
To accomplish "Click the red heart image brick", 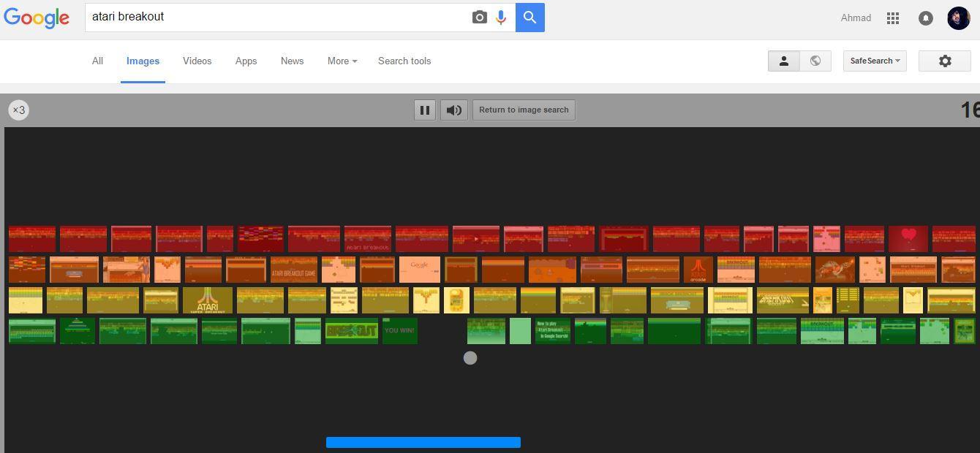I will click(908, 239).
